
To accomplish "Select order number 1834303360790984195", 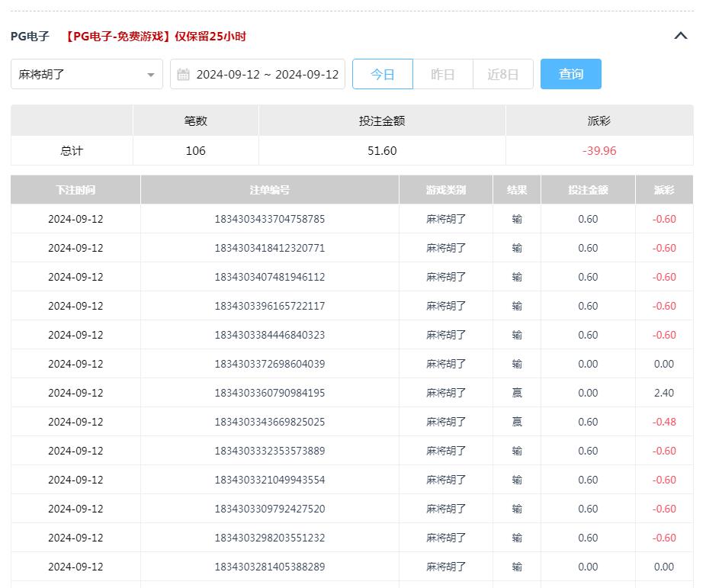I will click(270, 393).
